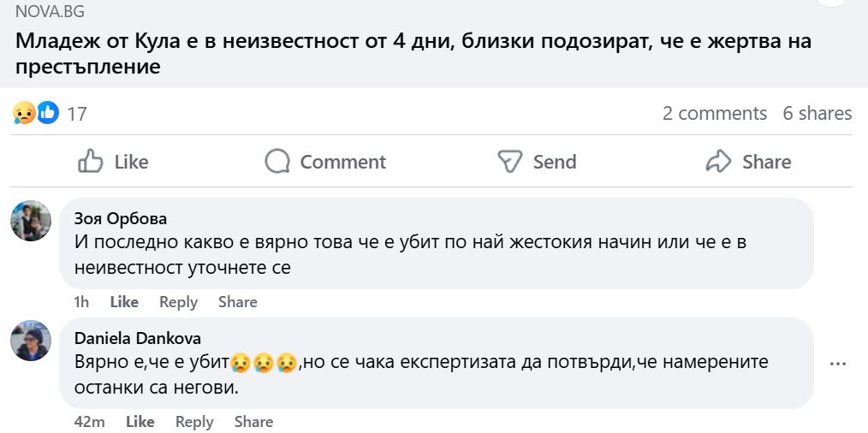Like Daniela Dankova's comment

(x=140, y=422)
